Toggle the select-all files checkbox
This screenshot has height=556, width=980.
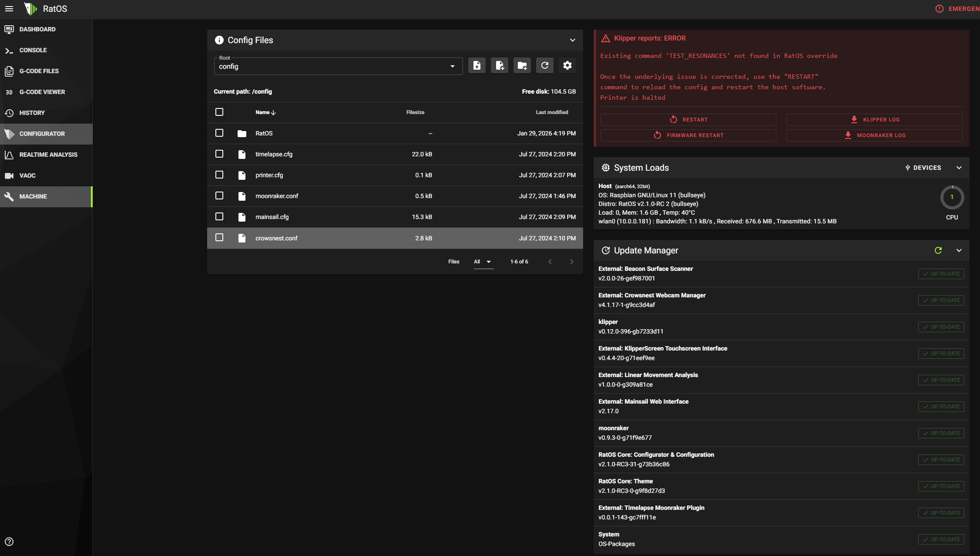[x=219, y=112]
